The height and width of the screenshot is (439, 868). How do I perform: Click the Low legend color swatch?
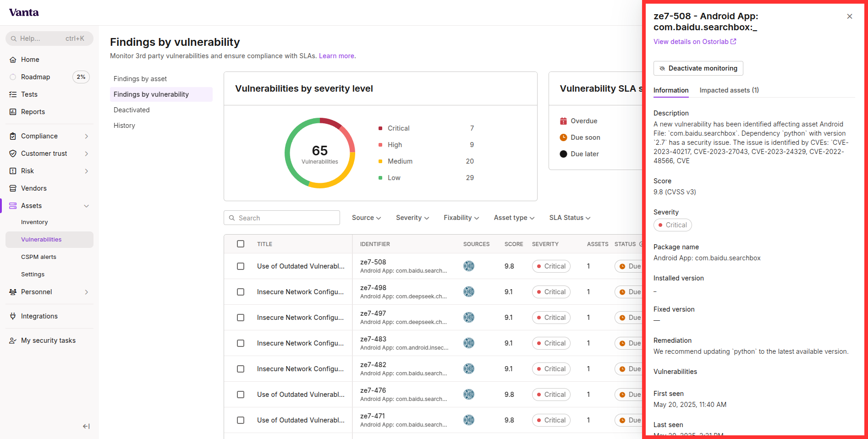click(x=380, y=178)
